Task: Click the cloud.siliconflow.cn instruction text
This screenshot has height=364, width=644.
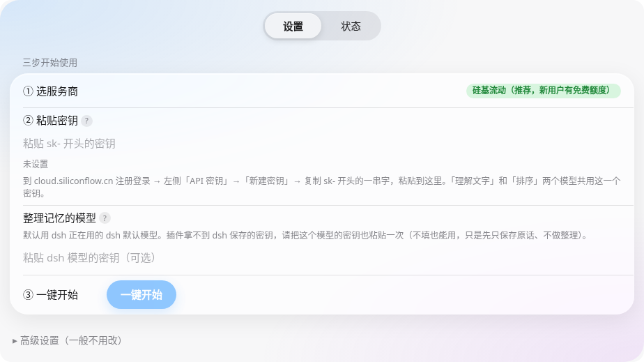Action: click(x=322, y=187)
